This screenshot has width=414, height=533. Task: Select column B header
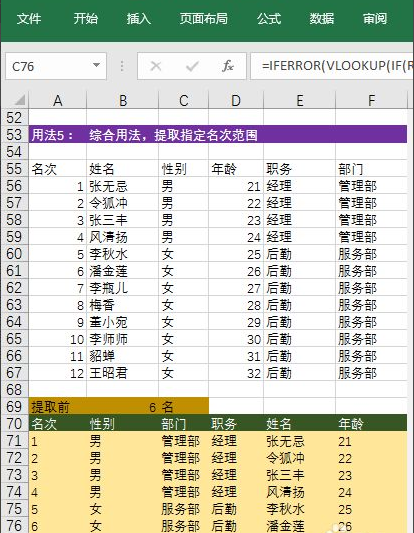tap(122, 101)
